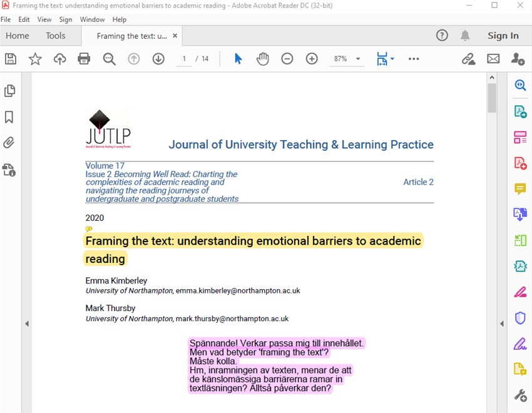
Task: Open the 87% zoom level dropdown
Action: click(x=358, y=59)
